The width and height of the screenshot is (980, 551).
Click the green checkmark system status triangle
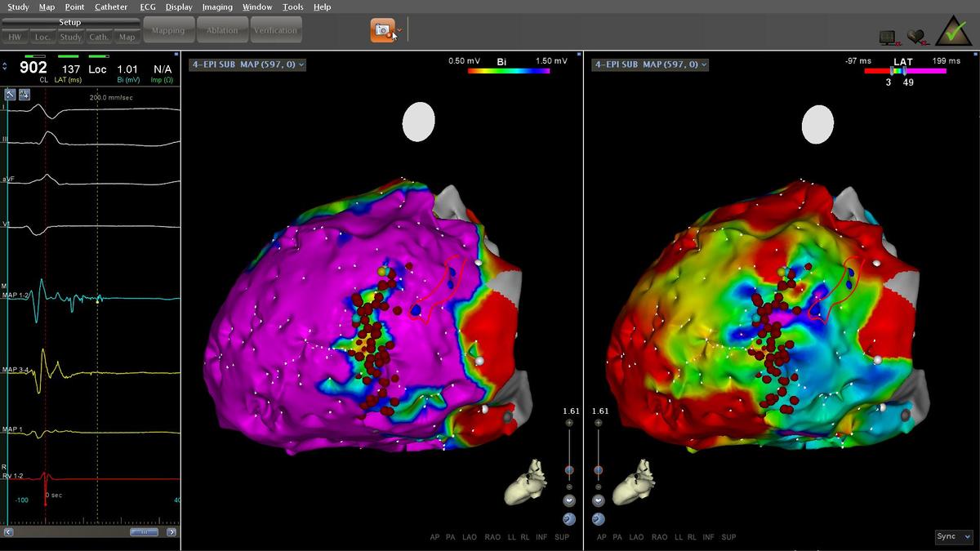point(951,32)
